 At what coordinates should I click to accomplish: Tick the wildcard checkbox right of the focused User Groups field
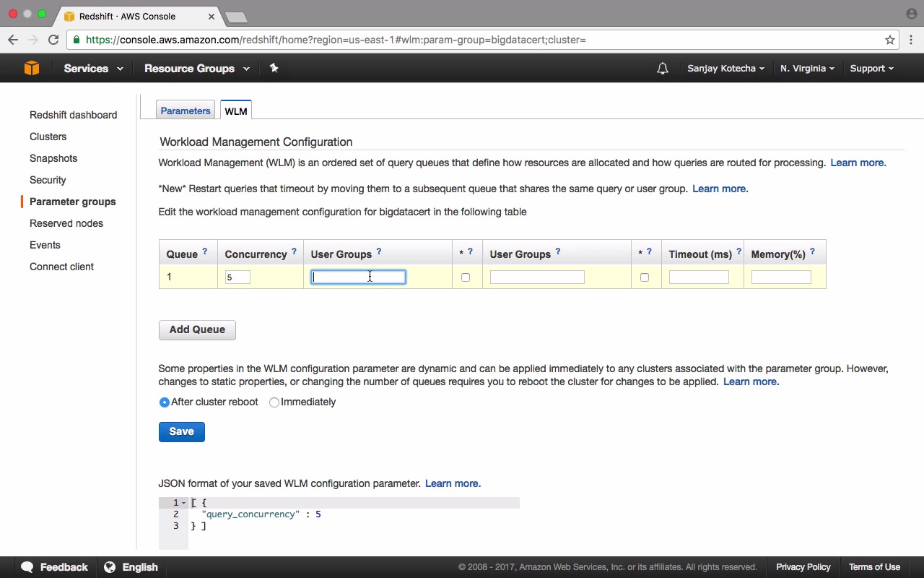[x=466, y=277]
